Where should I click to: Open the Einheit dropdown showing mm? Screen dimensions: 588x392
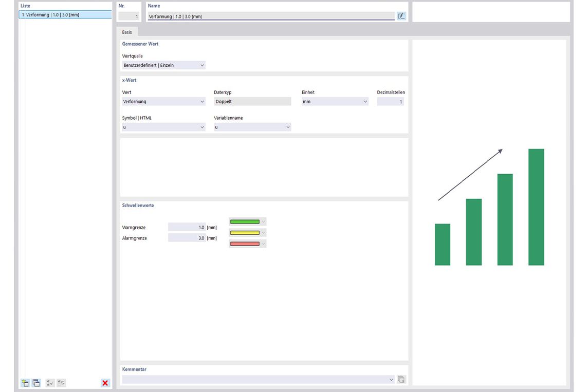(x=335, y=102)
